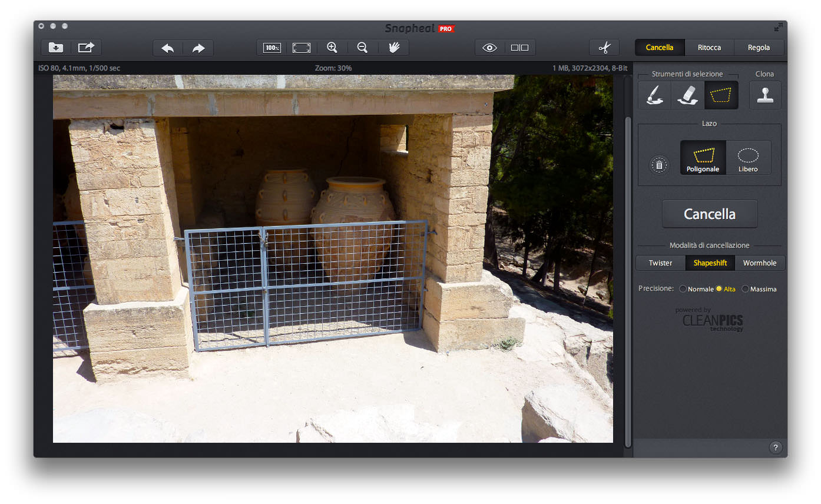Switch to the Cancella tab
The height and width of the screenshot is (504, 821).
point(660,48)
